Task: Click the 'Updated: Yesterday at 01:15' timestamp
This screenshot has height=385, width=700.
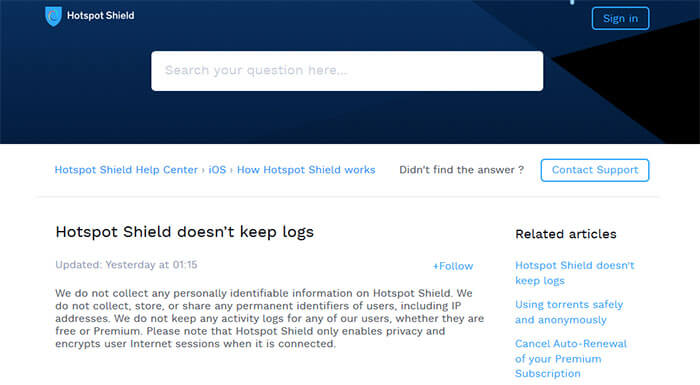Action: 126,265
